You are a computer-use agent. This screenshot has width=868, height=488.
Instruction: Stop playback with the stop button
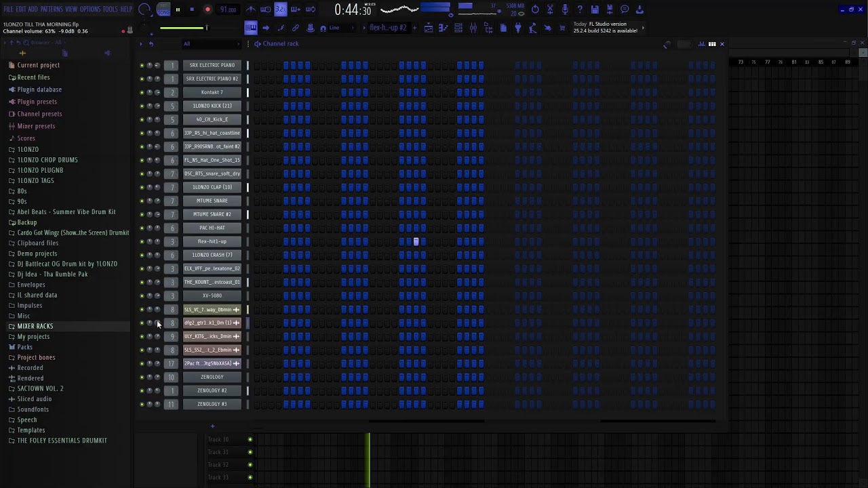[x=192, y=9]
